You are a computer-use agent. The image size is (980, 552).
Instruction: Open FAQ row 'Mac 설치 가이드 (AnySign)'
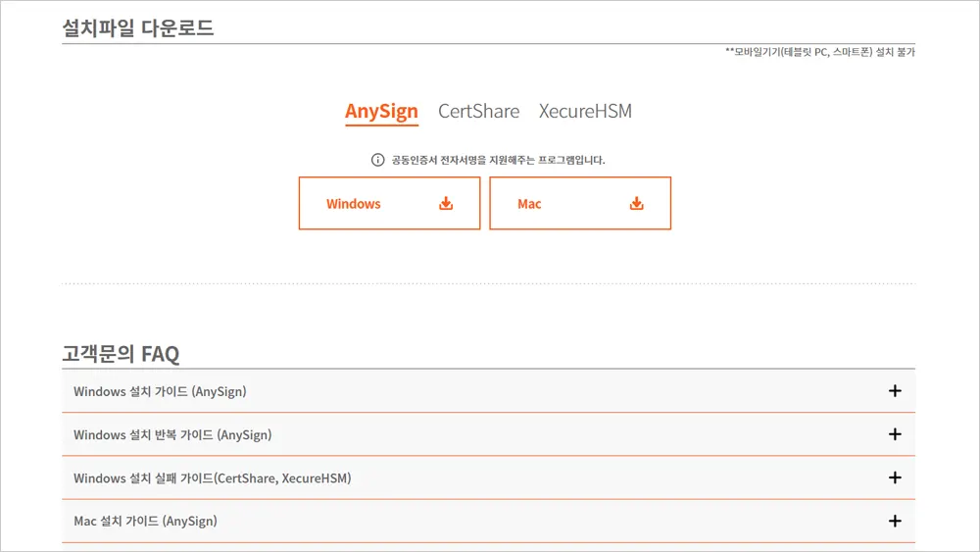488,521
